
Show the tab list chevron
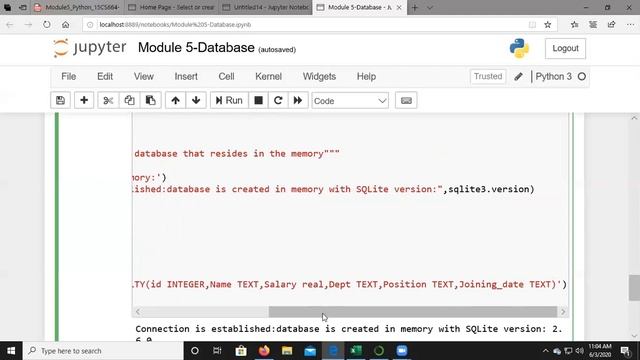[430, 7]
